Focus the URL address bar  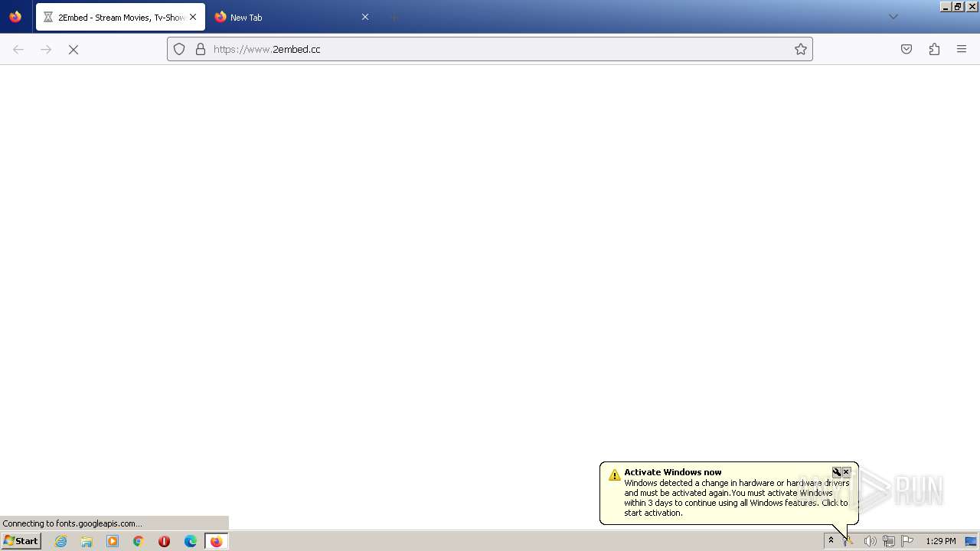(x=490, y=49)
